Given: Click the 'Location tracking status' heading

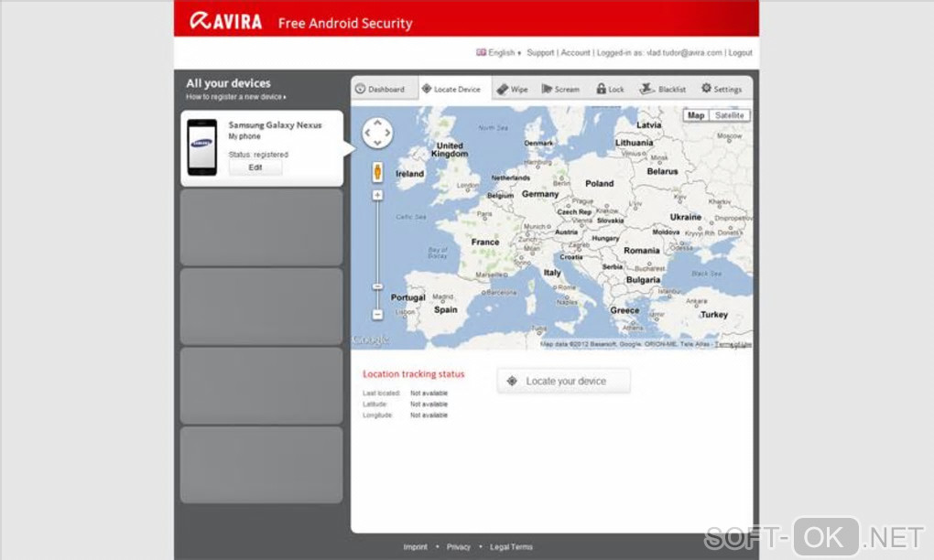Looking at the screenshot, I should coord(413,373).
